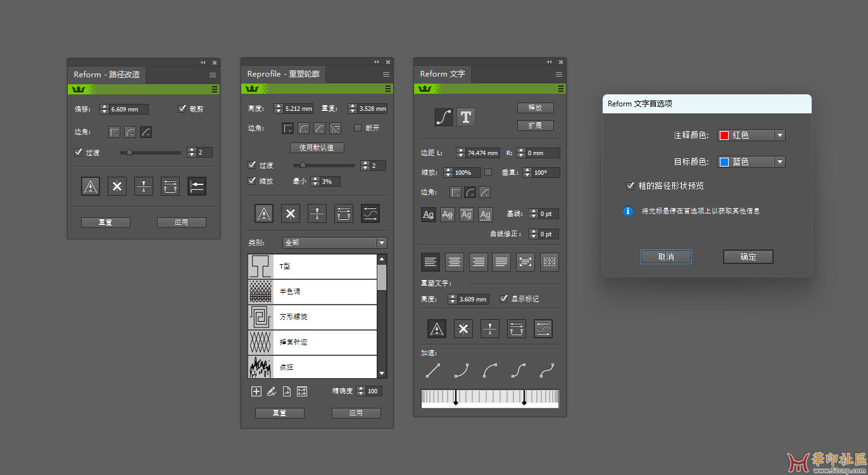This screenshot has width=868, height=475.
Task: Click the add new profile plus icon
Action: (256, 391)
